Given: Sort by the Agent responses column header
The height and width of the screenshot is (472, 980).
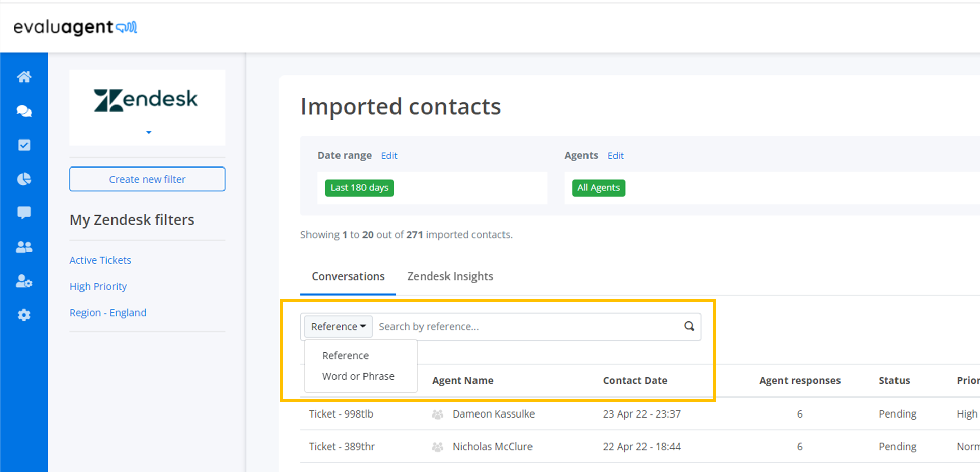Looking at the screenshot, I should (x=800, y=381).
